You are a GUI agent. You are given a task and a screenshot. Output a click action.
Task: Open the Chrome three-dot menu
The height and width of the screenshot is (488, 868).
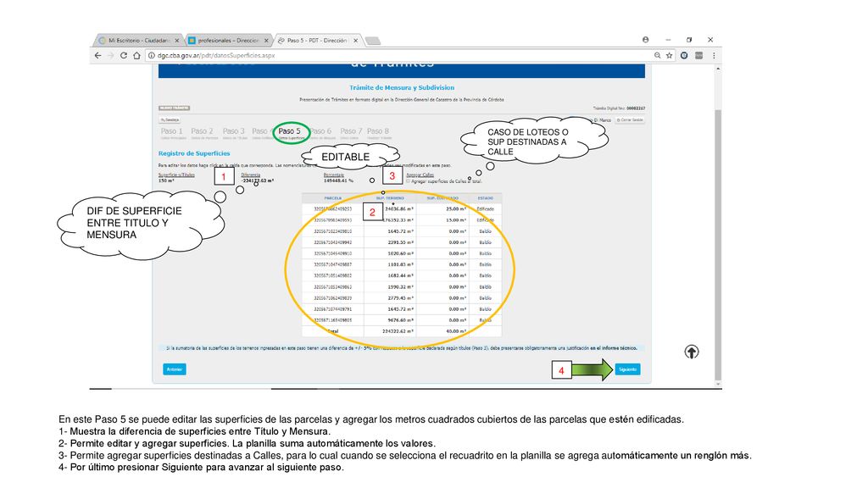(714, 55)
